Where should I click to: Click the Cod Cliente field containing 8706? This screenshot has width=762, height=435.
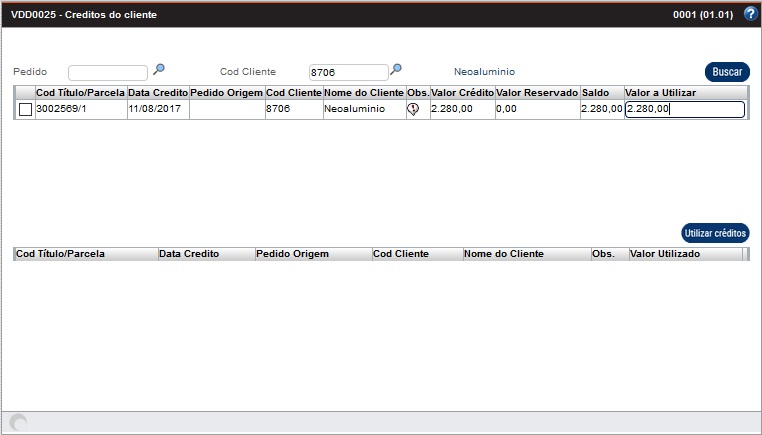pos(347,72)
